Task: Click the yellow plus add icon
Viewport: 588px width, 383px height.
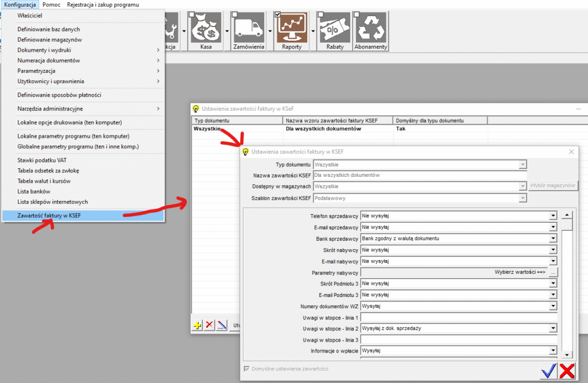Action: click(x=198, y=326)
